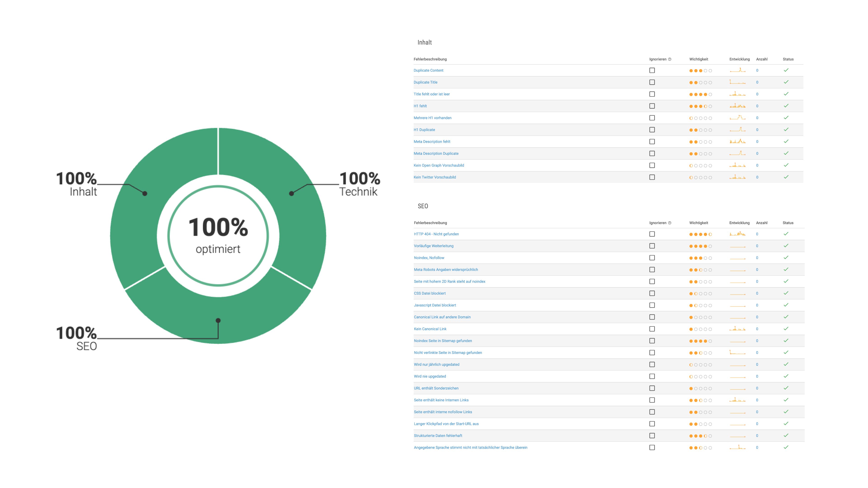This screenshot has height=488, width=868.
Task: Open the help icon next to Ignorieren header
Action: pos(670,59)
